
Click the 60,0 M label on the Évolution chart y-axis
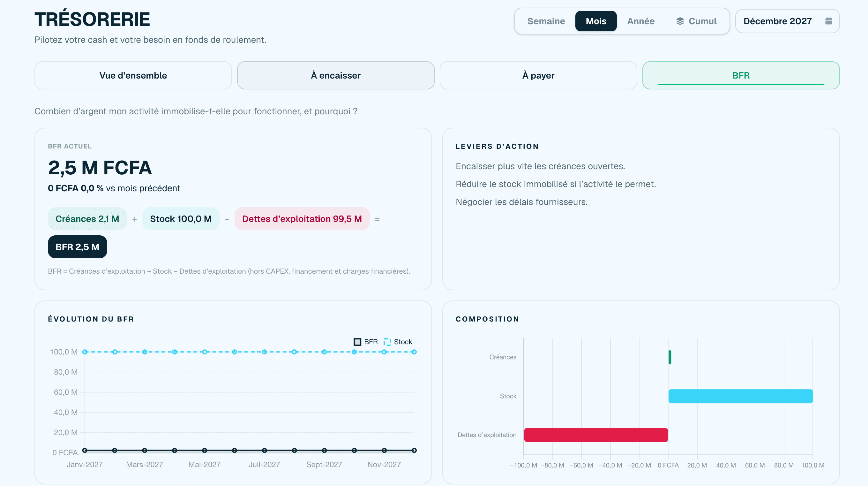coord(66,392)
